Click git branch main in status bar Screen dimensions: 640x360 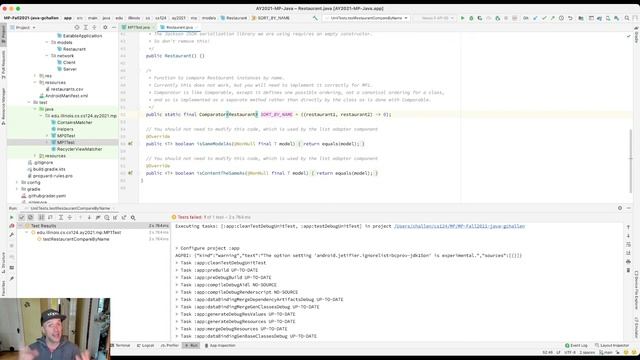click(607, 352)
